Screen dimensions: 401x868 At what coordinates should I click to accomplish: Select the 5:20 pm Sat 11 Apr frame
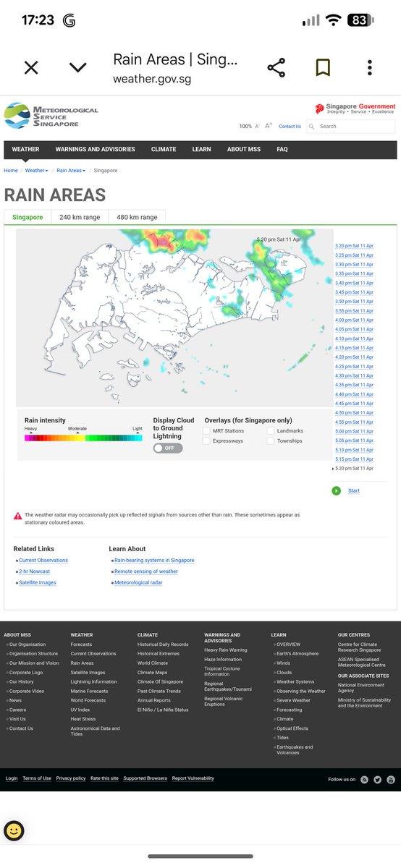coord(354,469)
